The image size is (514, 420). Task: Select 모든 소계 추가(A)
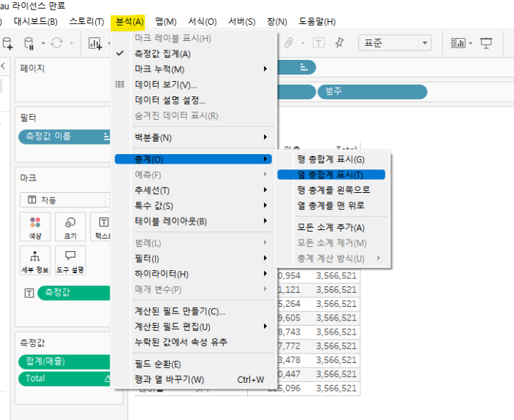coord(331,227)
